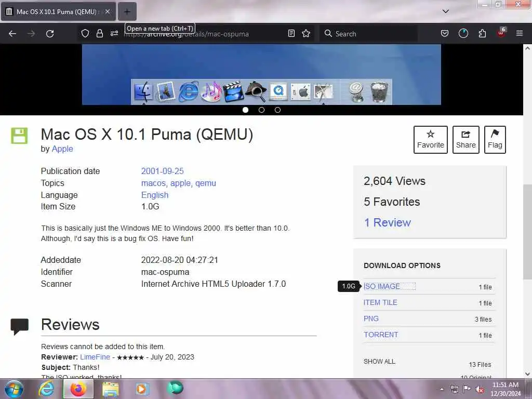Open the Extensions puzzle icon
The image size is (532, 399).
[x=482, y=33]
